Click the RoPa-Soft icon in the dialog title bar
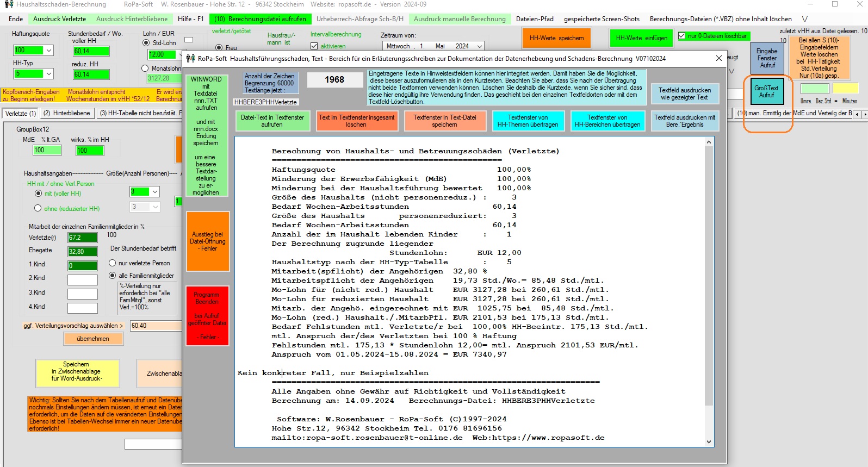The height and width of the screenshot is (467, 868). 190,58
